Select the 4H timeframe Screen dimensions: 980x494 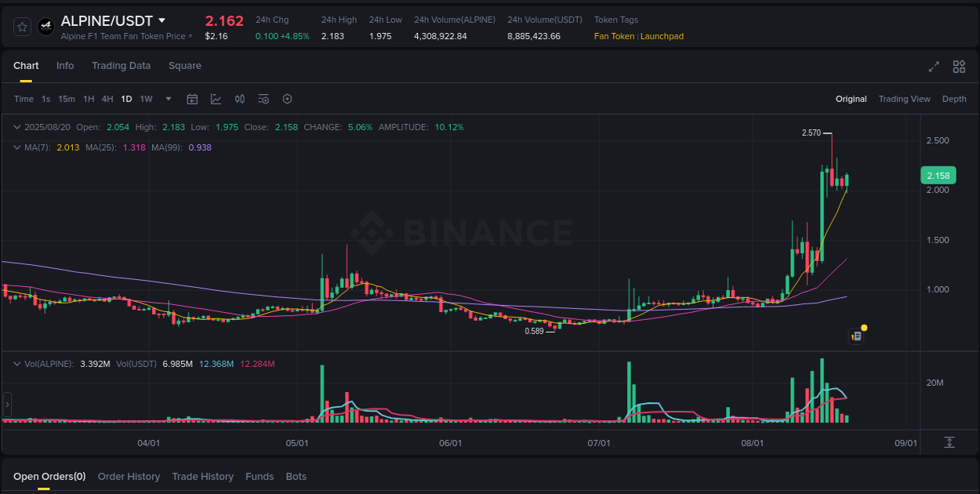(107, 99)
